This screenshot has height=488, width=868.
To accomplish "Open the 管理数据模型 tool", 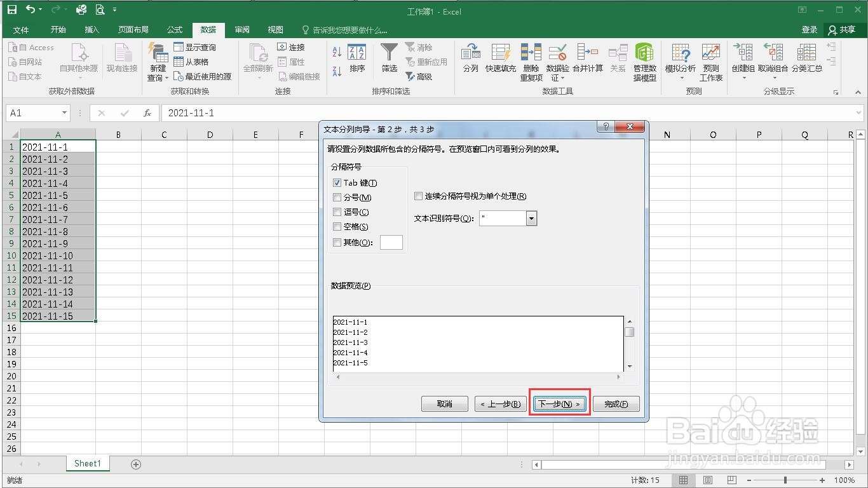I will click(644, 60).
